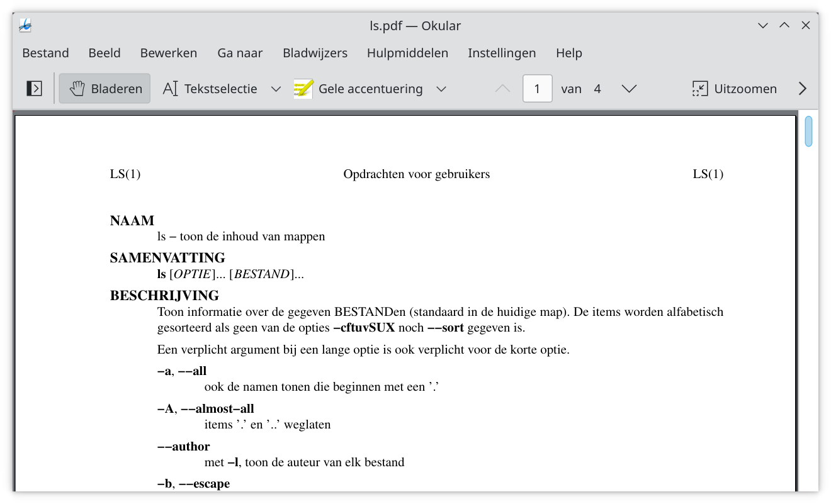The height and width of the screenshot is (504, 831).
Task: Choose the Gele accentuering highlighter
Action: [x=358, y=89]
